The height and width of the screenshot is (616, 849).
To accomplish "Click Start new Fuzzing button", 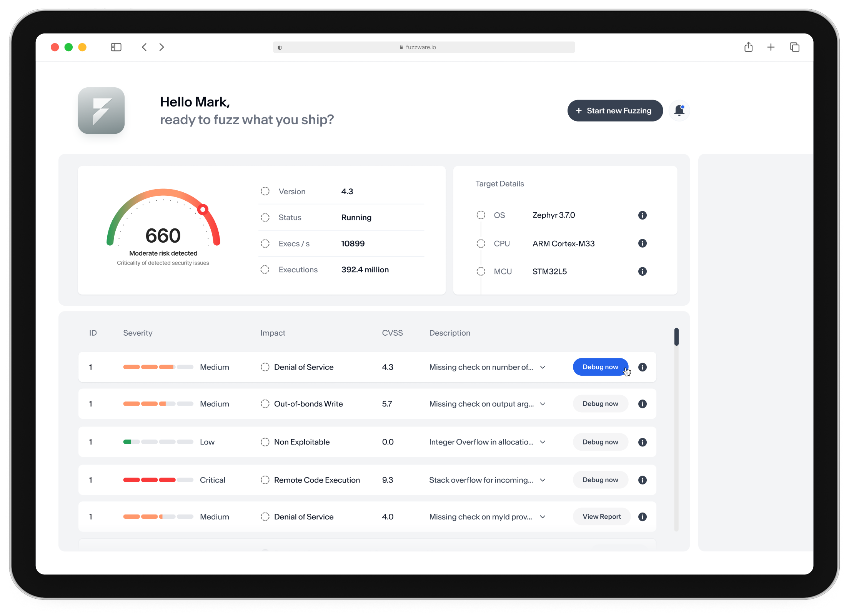I will [615, 111].
